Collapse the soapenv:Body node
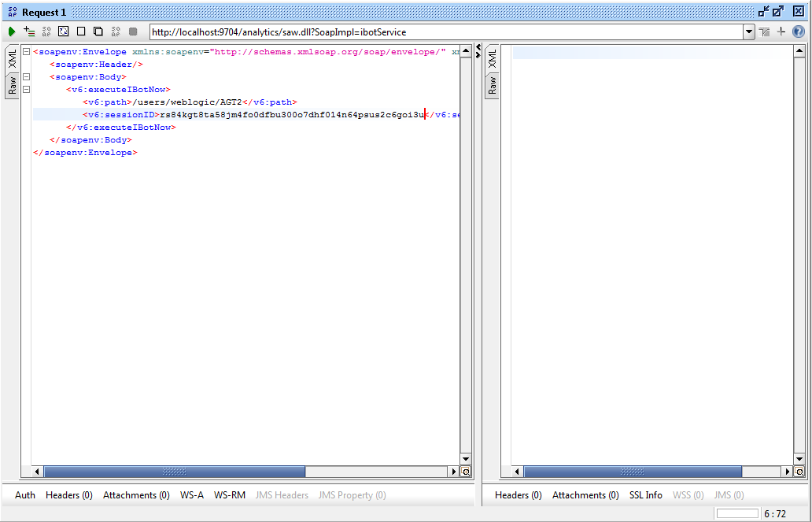812x522 pixels. click(26, 76)
